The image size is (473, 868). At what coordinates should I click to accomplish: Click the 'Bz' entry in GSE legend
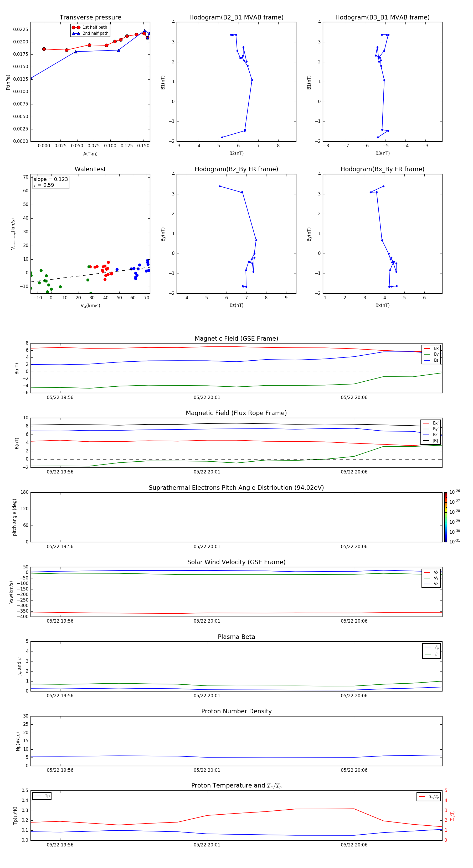coord(431,360)
